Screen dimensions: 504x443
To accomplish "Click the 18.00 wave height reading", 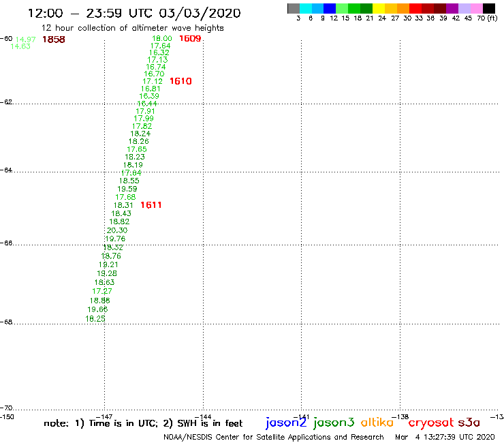I will tap(162, 39).
